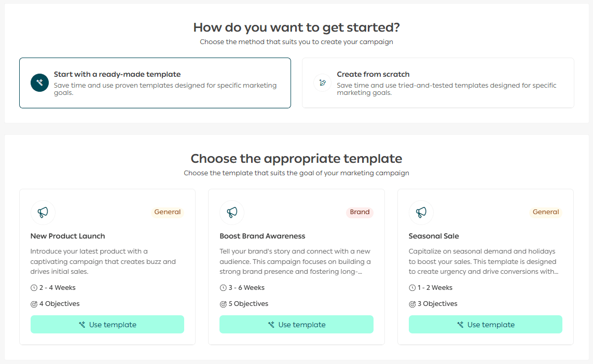Click clock icon beside 2 - 4 Weeks
The width and height of the screenshot is (593, 364).
tap(34, 288)
